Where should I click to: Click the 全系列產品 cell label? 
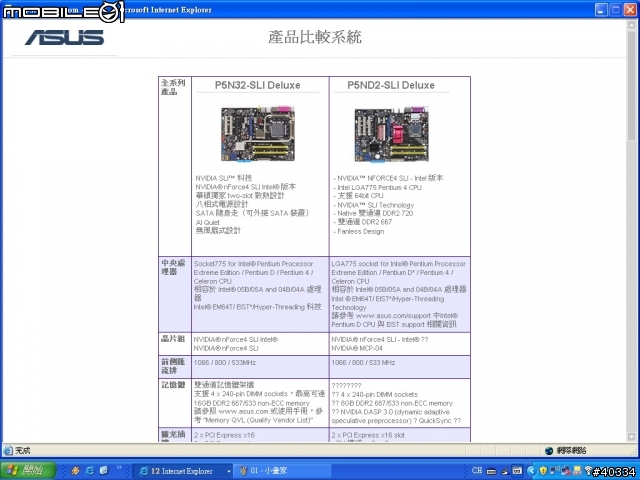(x=173, y=87)
